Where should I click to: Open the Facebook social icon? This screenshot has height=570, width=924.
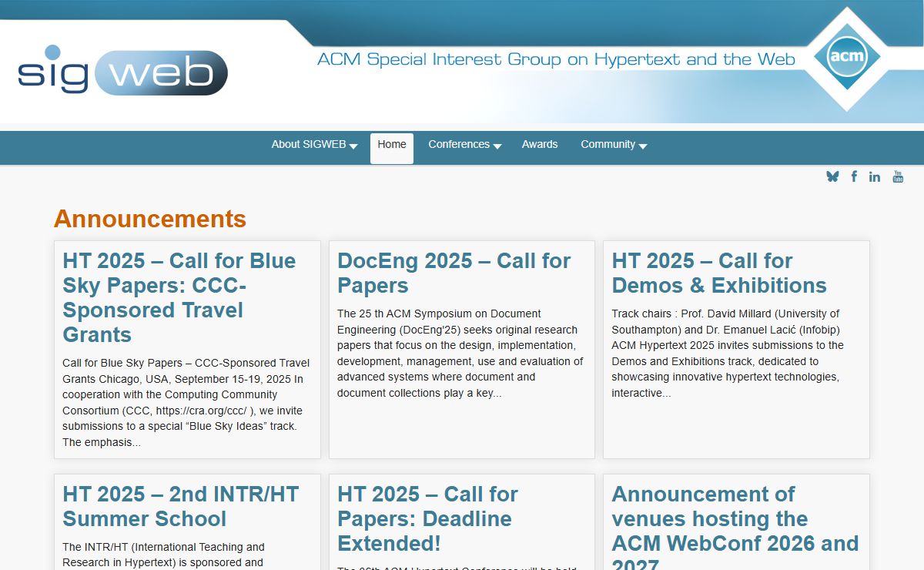(854, 176)
